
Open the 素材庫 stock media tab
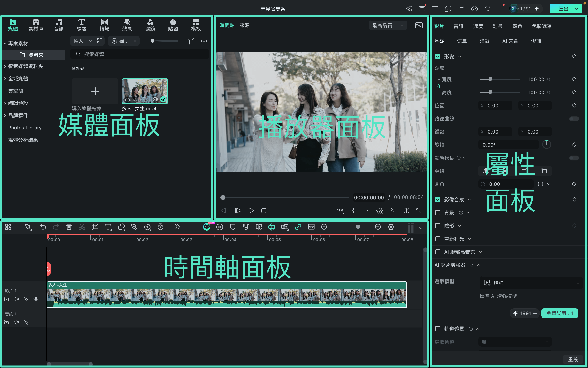pyautogui.click(x=36, y=25)
